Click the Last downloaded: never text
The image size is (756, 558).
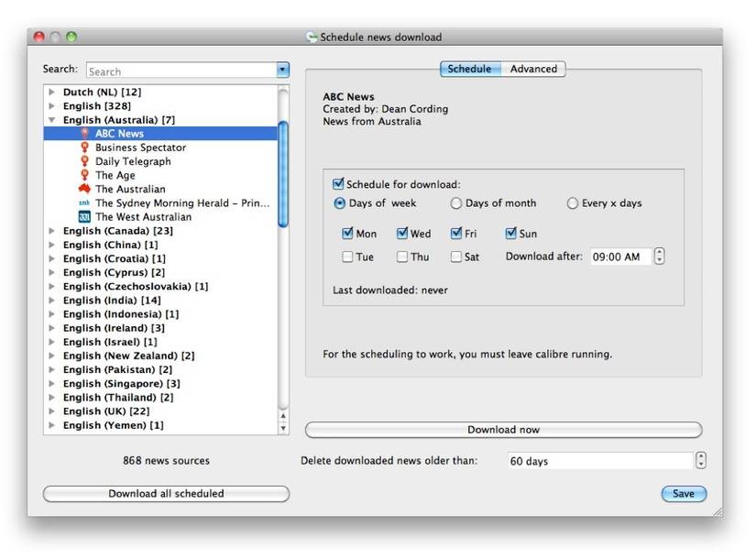point(390,290)
